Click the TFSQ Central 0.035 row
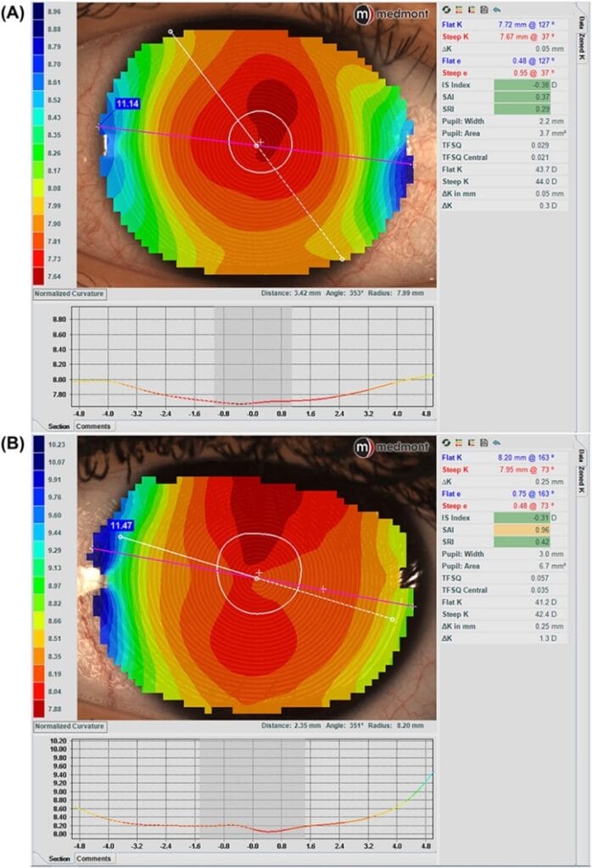The image size is (592, 868). tap(504, 590)
